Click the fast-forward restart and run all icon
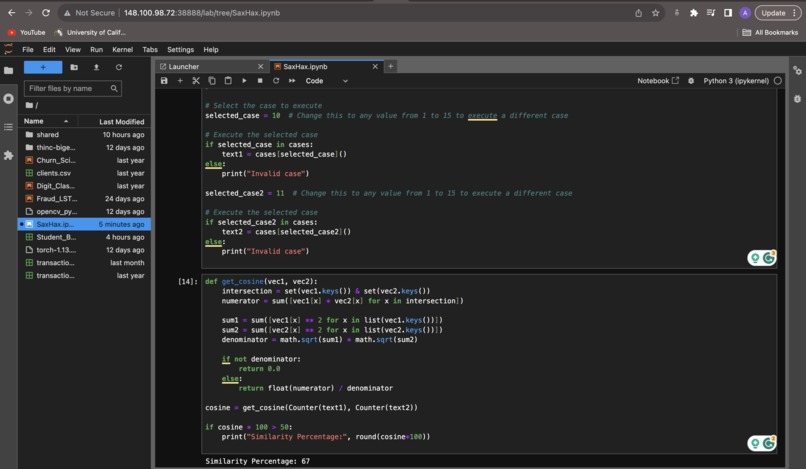Image resolution: width=806 pixels, height=469 pixels. [292, 81]
